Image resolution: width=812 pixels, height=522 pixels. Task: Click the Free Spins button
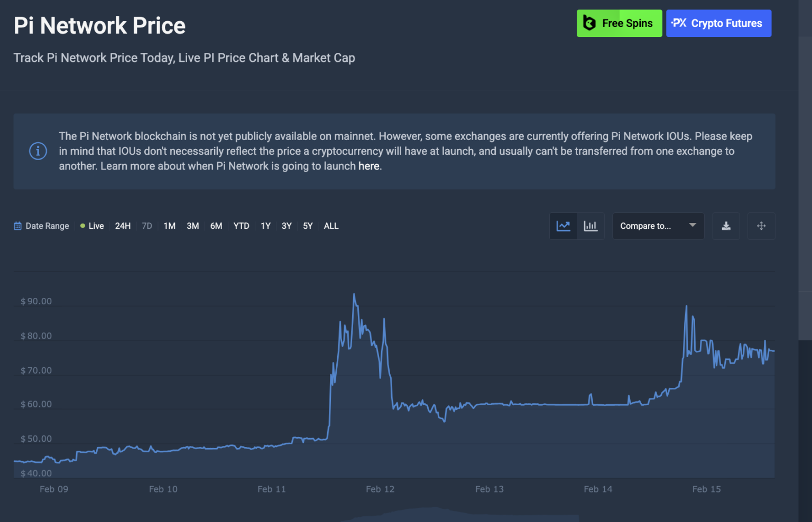click(619, 23)
